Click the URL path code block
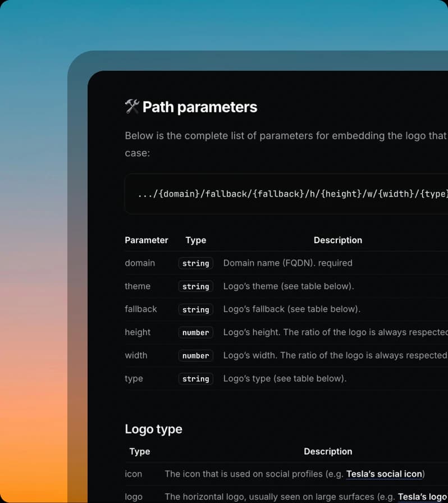448x503 pixels. pos(286,194)
